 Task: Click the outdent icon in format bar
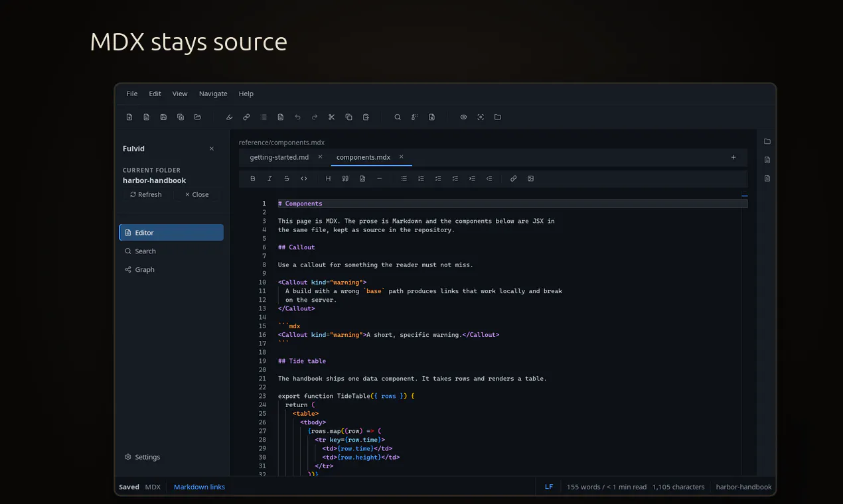click(489, 178)
